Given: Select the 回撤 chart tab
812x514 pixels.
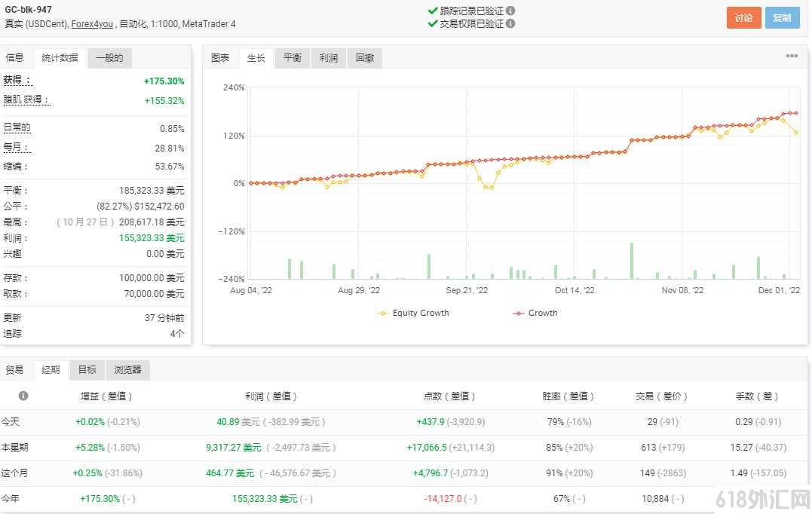Looking at the screenshot, I should 365,58.
